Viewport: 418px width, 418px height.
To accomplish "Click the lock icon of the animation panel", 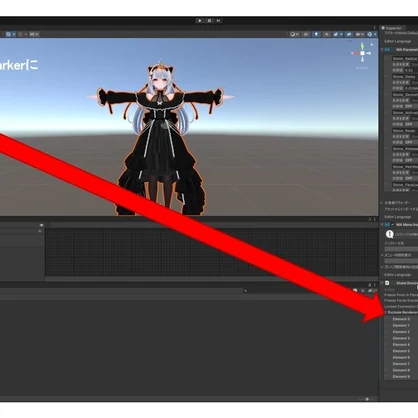I will tap(370, 219).
